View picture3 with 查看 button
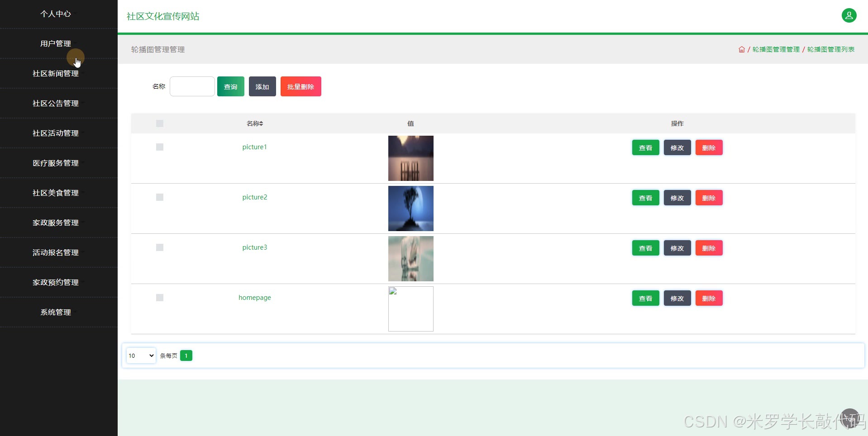This screenshot has width=868, height=436. (x=646, y=248)
